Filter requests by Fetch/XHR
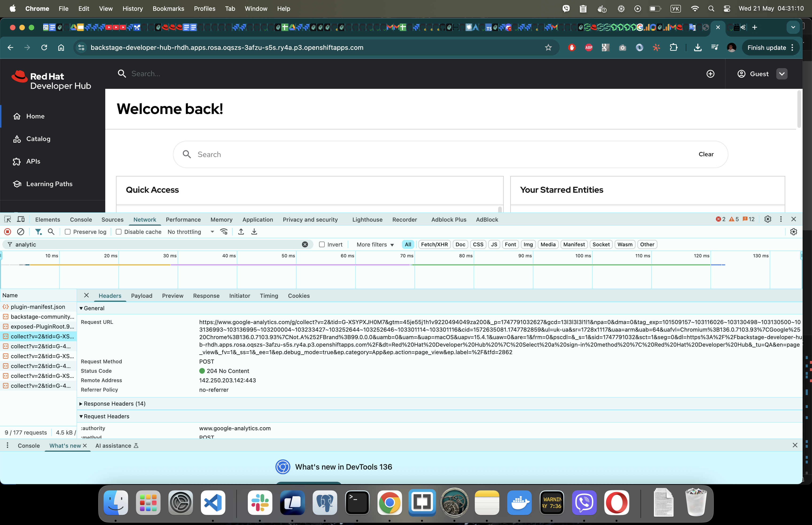 click(x=434, y=244)
